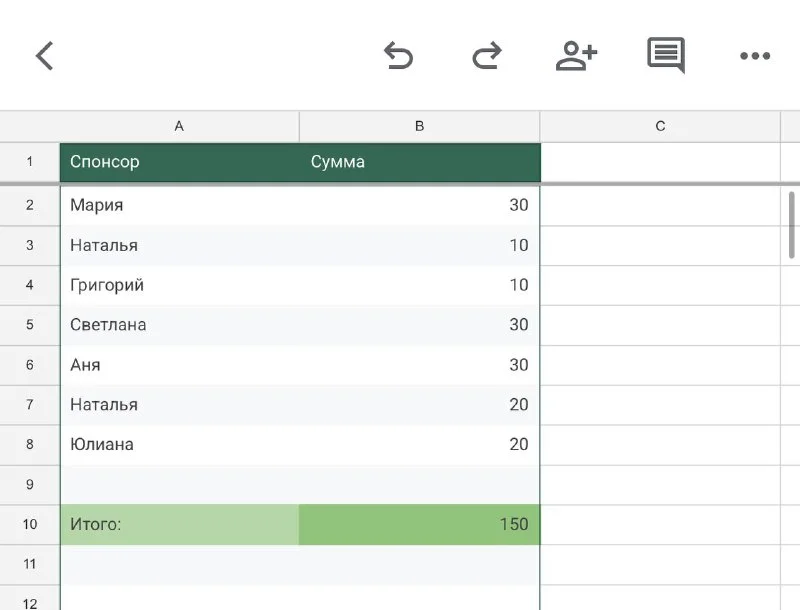Select the cell containing Мария
This screenshot has height=610, width=800.
180,205
